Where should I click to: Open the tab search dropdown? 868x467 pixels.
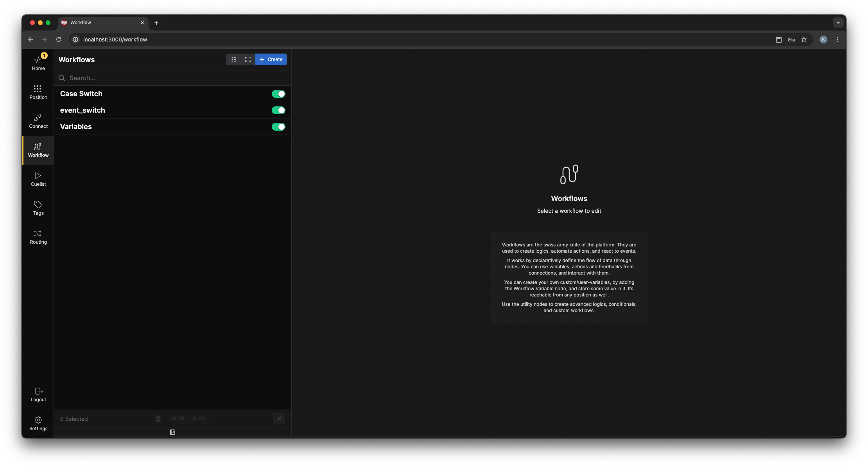click(838, 23)
